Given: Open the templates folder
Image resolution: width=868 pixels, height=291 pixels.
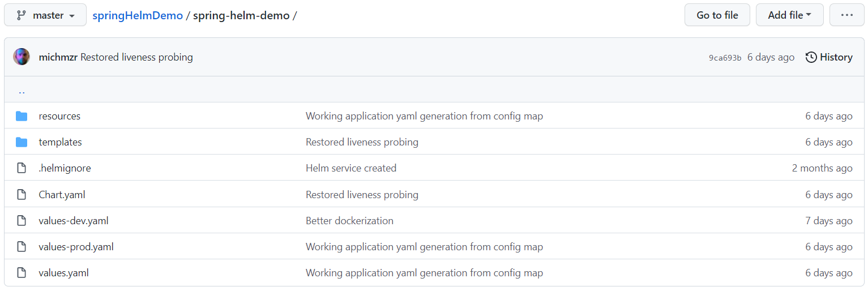Looking at the screenshot, I should pyautogui.click(x=60, y=142).
